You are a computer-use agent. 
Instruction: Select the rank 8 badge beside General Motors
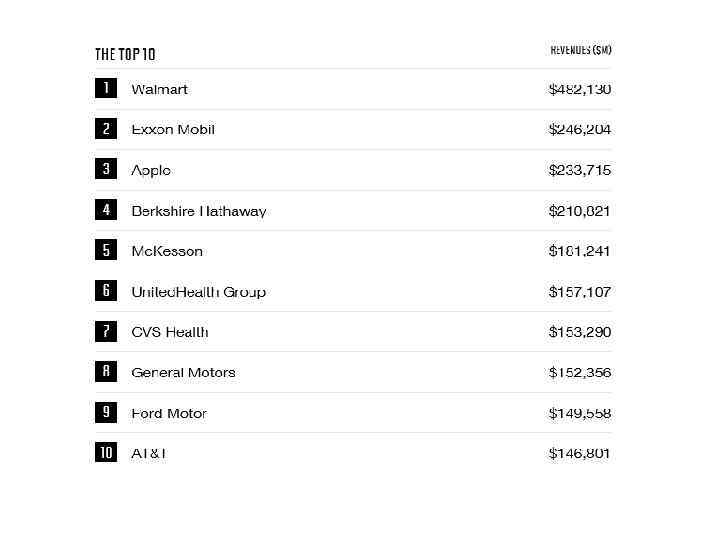(105, 372)
